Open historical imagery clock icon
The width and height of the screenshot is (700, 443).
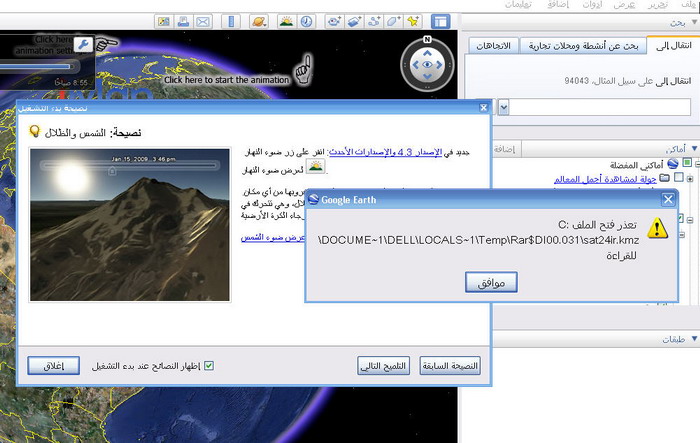click(307, 21)
